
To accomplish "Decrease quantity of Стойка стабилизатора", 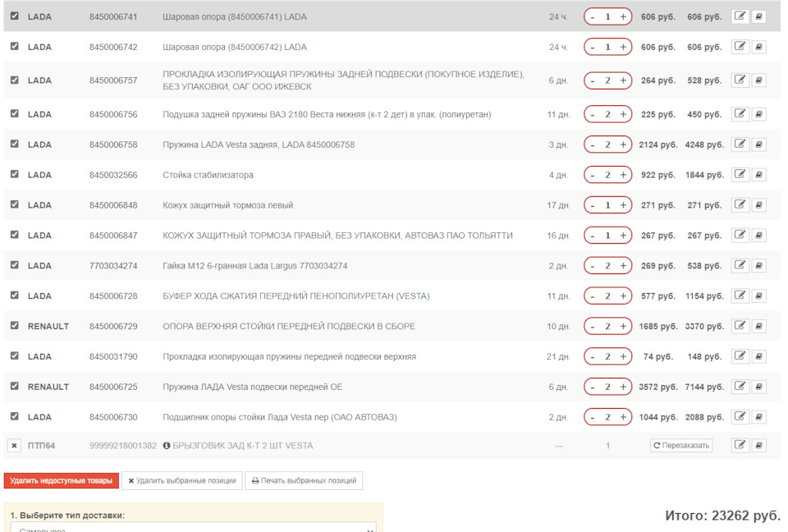I will (593, 175).
